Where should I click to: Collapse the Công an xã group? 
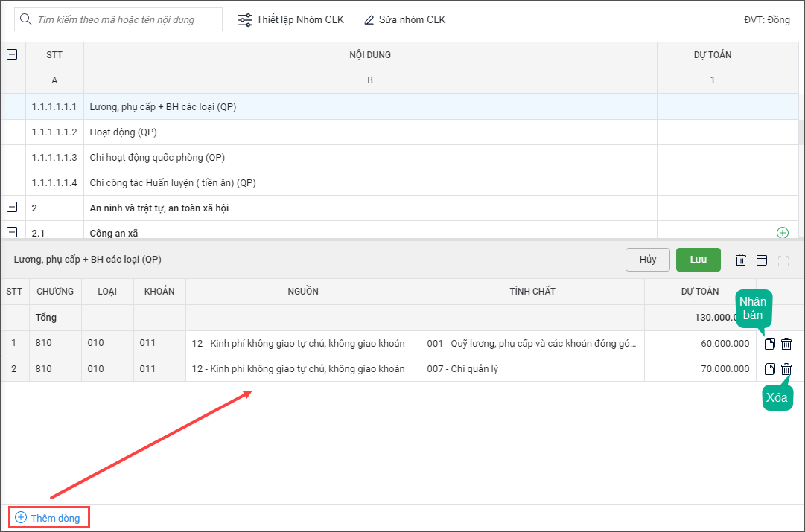(x=12, y=233)
